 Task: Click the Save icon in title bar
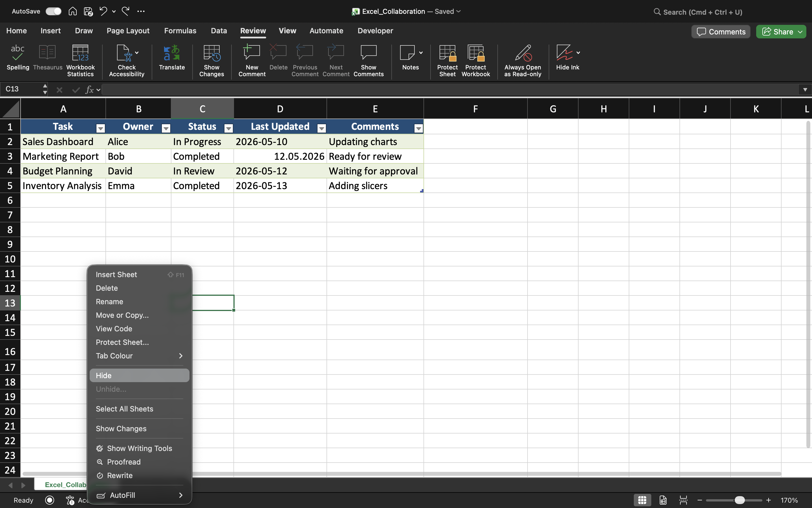(88, 11)
